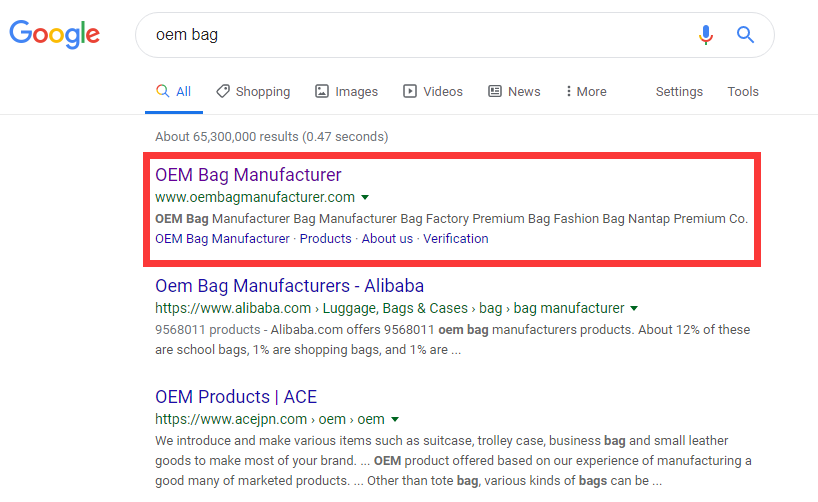818x502 pixels.
Task: Click the search box containing oem bag
Action: pos(420,35)
